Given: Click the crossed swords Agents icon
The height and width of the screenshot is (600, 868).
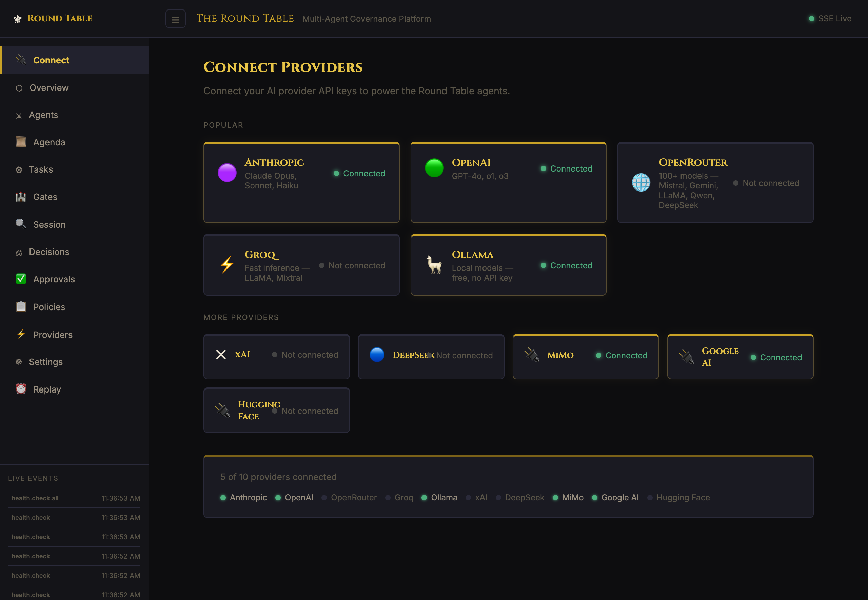Looking at the screenshot, I should pyautogui.click(x=19, y=115).
